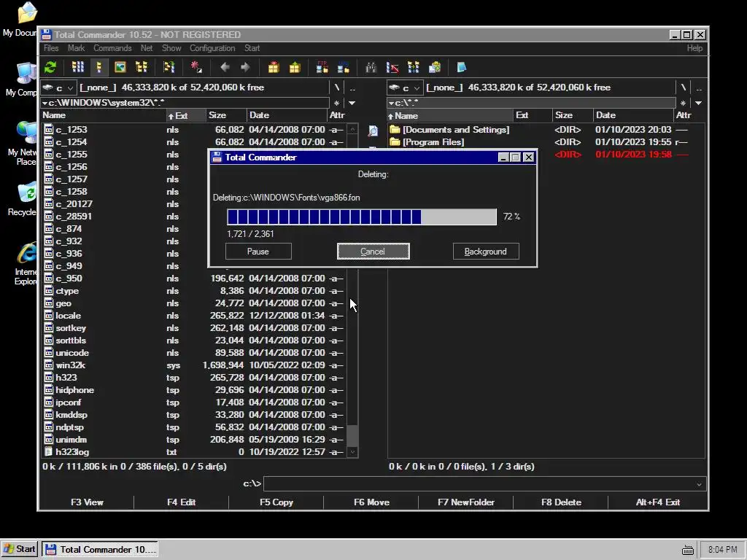The width and height of the screenshot is (747, 560).
Task: Click the left panel scrollbar up arrow
Action: click(352, 129)
